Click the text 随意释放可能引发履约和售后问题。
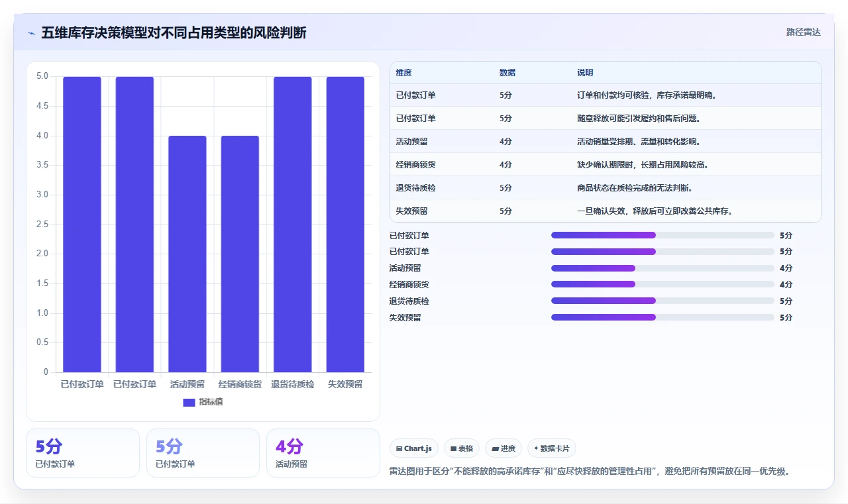The image size is (848, 504). [x=639, y=119]
